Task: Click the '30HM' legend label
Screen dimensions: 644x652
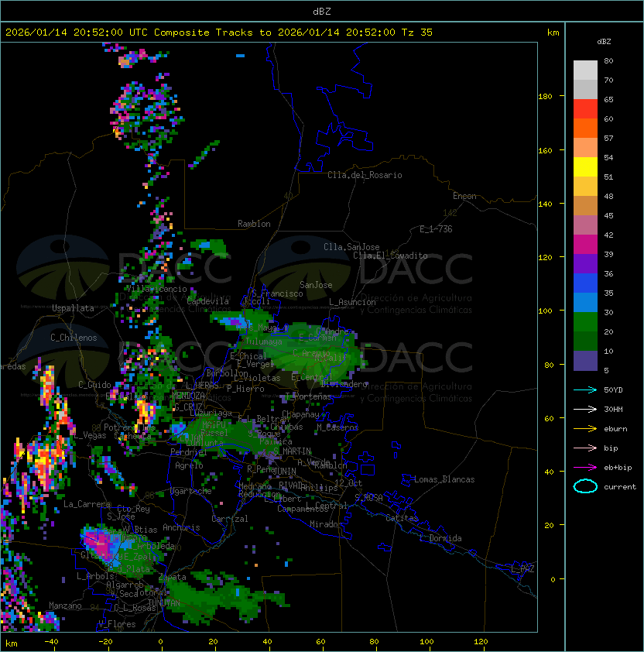Action: pyautogui.click(x=613, y=409)
